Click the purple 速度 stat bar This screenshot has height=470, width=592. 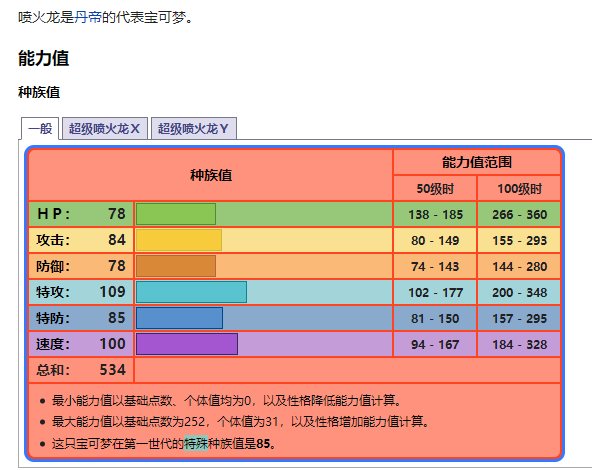[x=187, y=344]
